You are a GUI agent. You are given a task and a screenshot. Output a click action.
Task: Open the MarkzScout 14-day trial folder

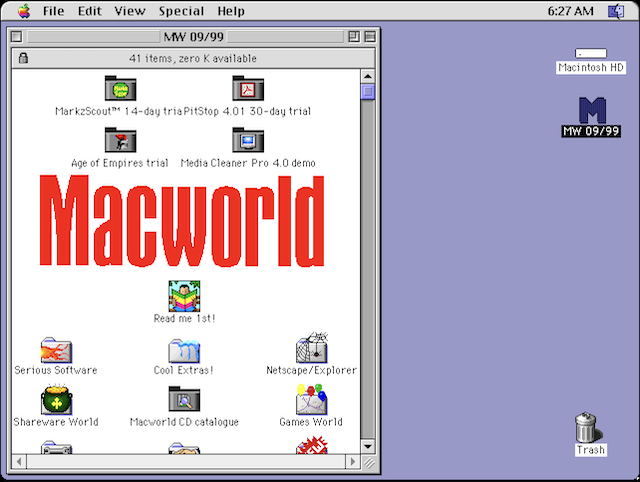(120, 88)
